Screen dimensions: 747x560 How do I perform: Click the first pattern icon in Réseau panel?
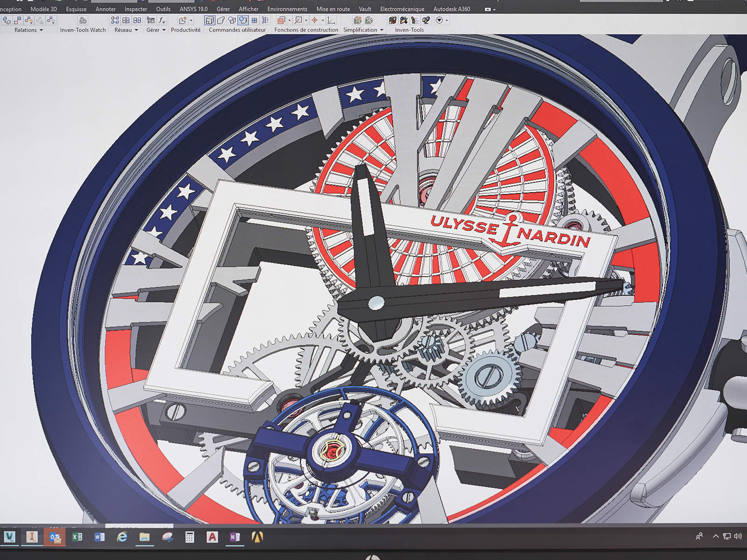pos(115,21)
